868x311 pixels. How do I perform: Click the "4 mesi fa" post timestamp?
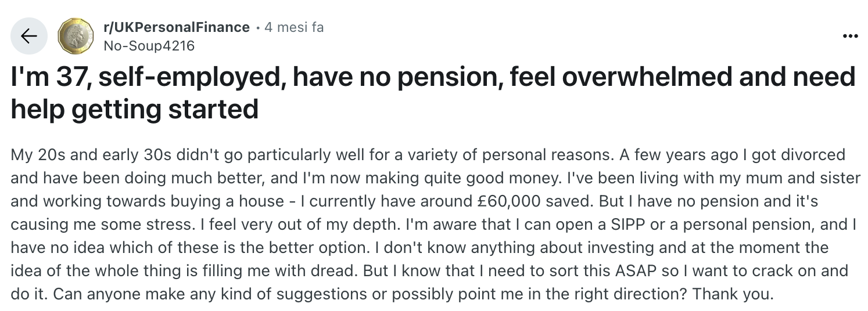coord(294,27)
